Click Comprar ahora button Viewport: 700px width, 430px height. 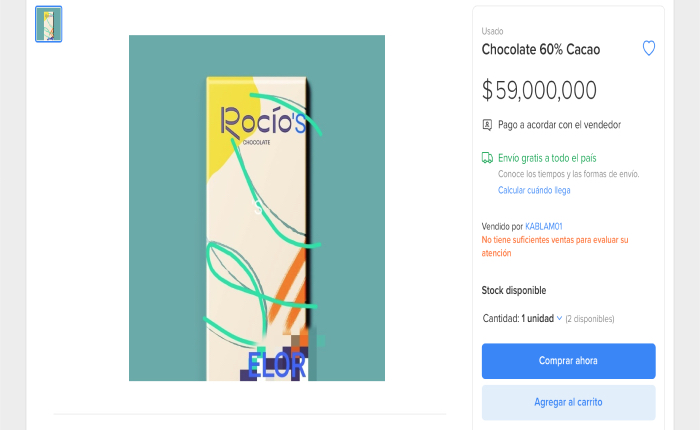click(x=568, y=361)
